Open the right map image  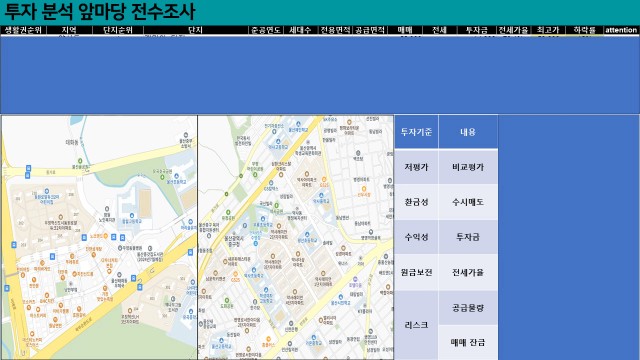pos(296,237)
